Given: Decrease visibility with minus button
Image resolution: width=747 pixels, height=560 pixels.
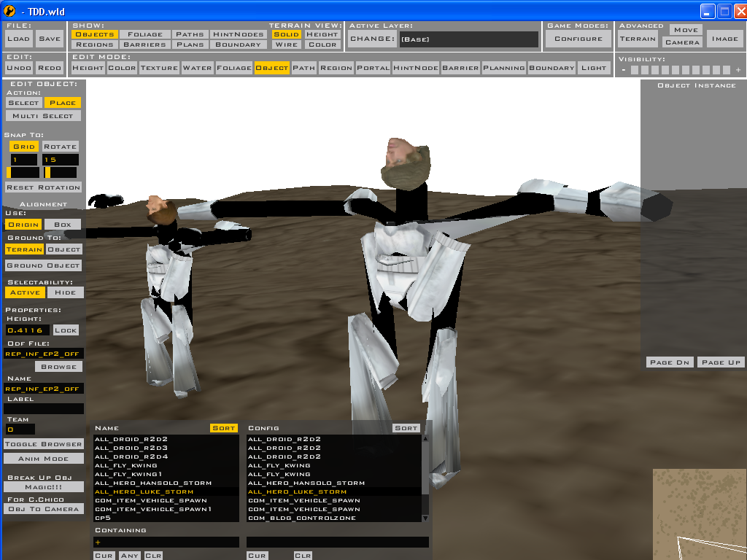Looking at the screenshot, I should (x=624, y=70).
